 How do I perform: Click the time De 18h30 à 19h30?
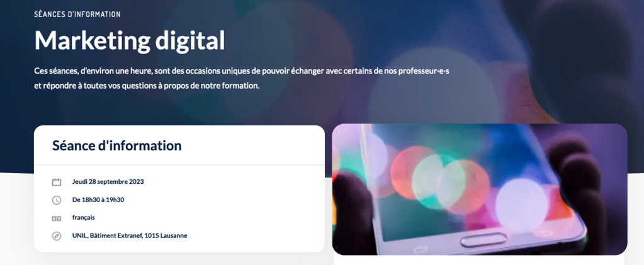[98, 200]
